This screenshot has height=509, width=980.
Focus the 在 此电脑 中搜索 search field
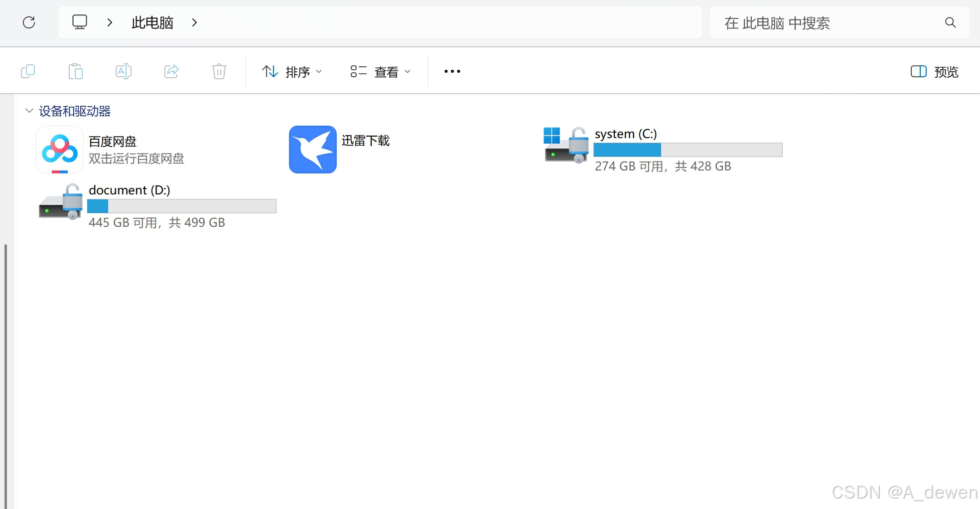(x=840, y=22)
